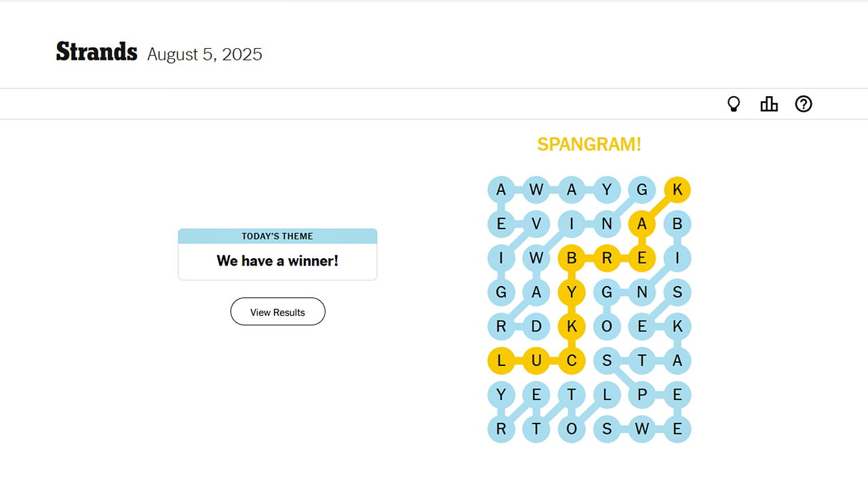The image size is (868, 488).
Task: Click the theme text We have a winner!
Action: [x=277, y=261]
